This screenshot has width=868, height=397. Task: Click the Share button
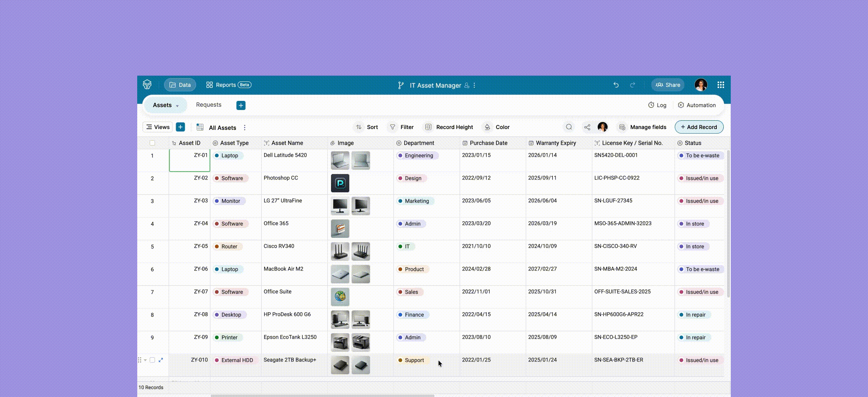[x=668, y=85]
